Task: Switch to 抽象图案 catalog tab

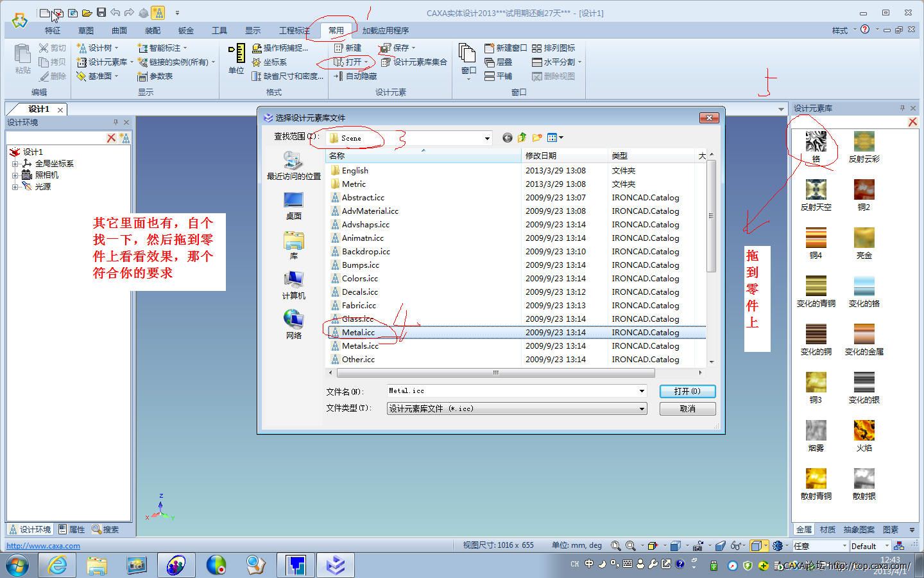Action: (x=859, y=530)
